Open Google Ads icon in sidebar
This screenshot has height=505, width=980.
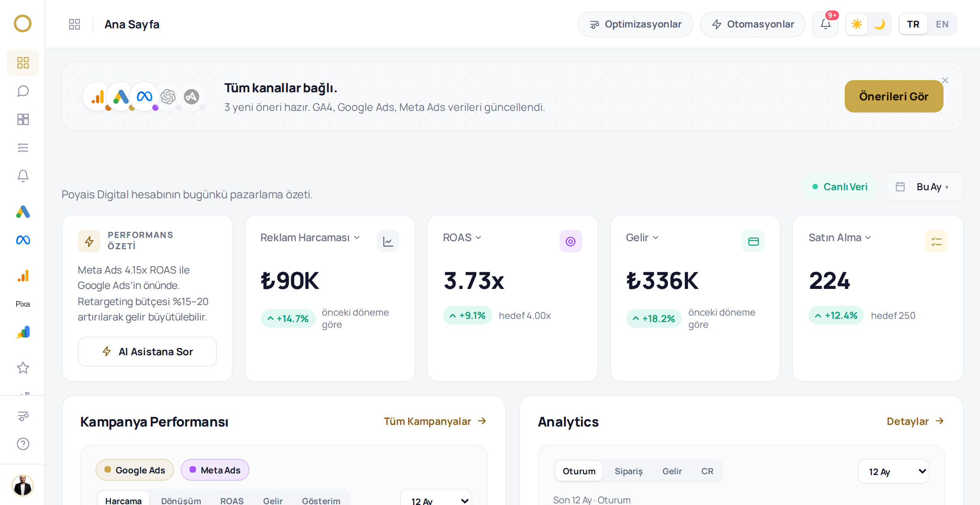point(23,212)
